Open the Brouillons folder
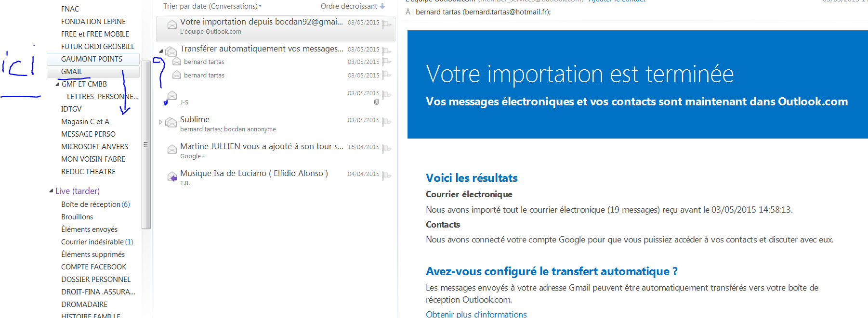 pyautogui.click(x=77, y=217)
